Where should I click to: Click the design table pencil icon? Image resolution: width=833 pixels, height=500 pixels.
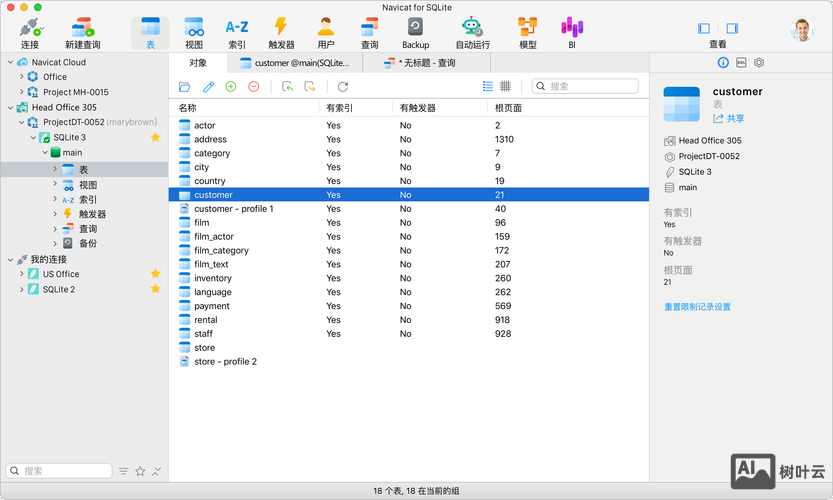(208, 87)
